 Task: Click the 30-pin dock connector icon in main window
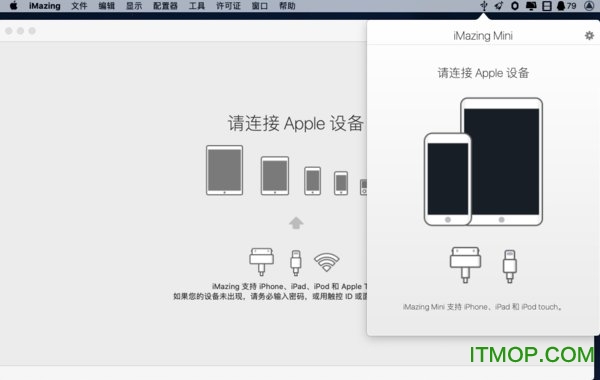tap(261, 262)
